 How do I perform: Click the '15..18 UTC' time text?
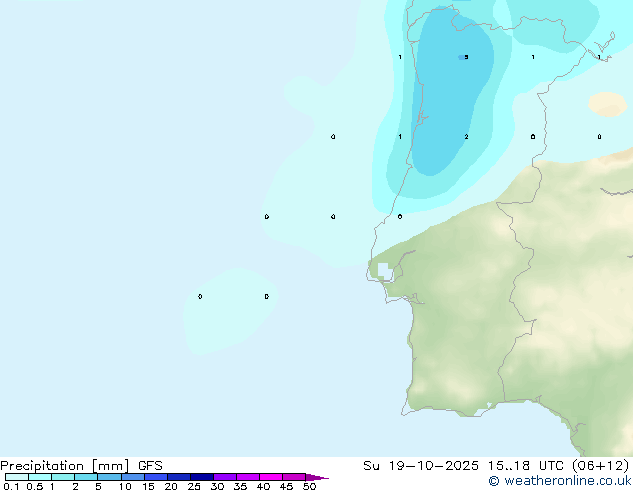[525, 466]
